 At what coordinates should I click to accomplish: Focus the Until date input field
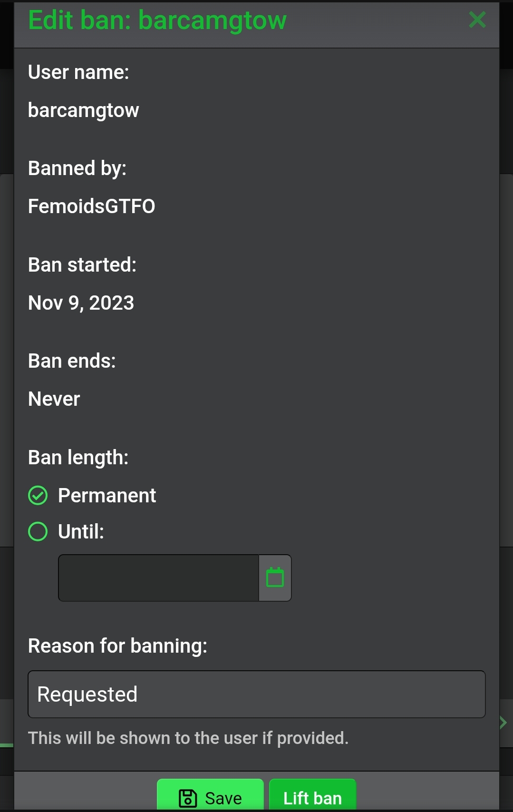(x=158, y=577)
